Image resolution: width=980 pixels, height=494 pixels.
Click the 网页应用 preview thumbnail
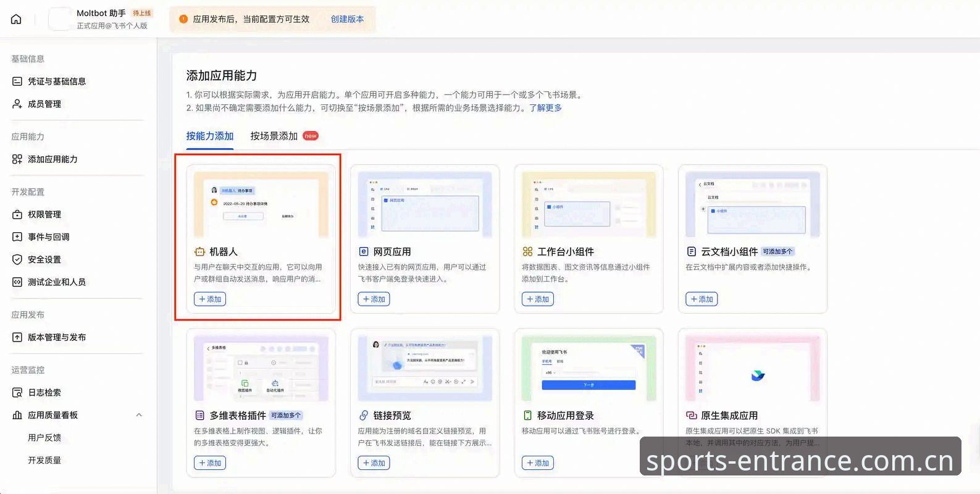(x=425, y=204)
